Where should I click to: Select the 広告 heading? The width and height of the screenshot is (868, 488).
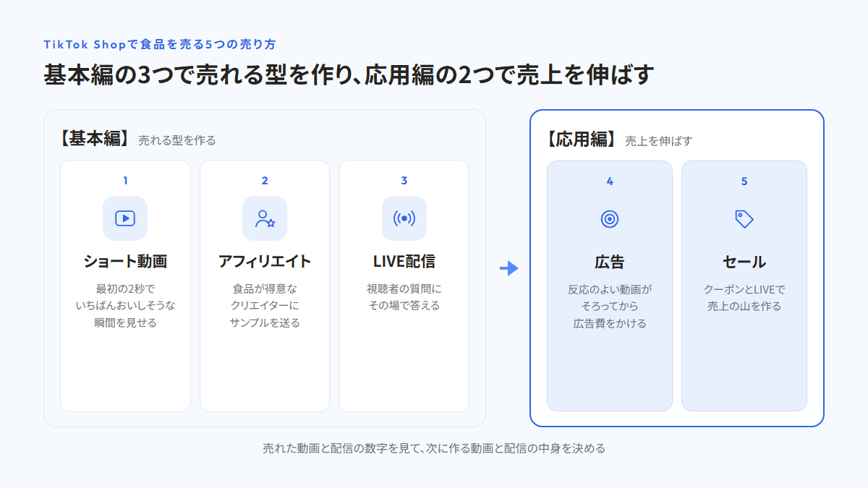tap(610, 262)
